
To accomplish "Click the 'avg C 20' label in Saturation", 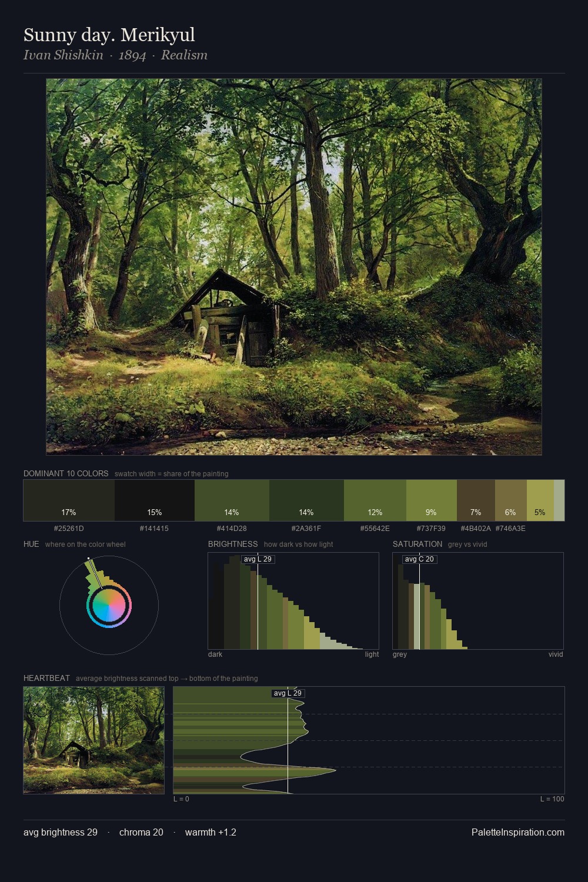I will [x=419, y=559].
